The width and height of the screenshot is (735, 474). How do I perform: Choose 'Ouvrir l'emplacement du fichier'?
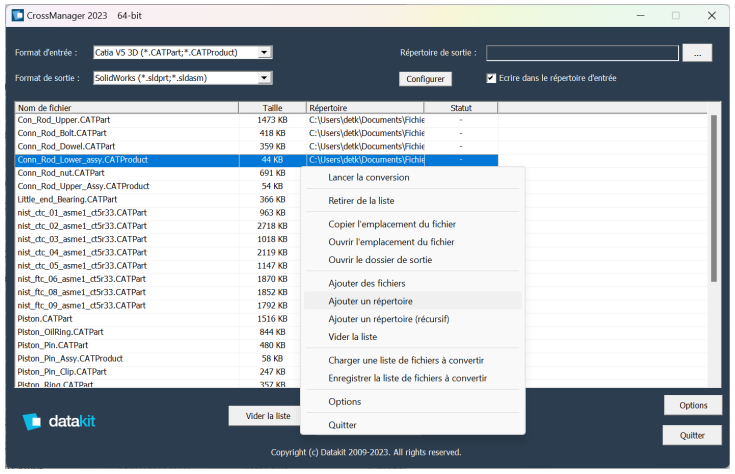(x=412, y=242)
